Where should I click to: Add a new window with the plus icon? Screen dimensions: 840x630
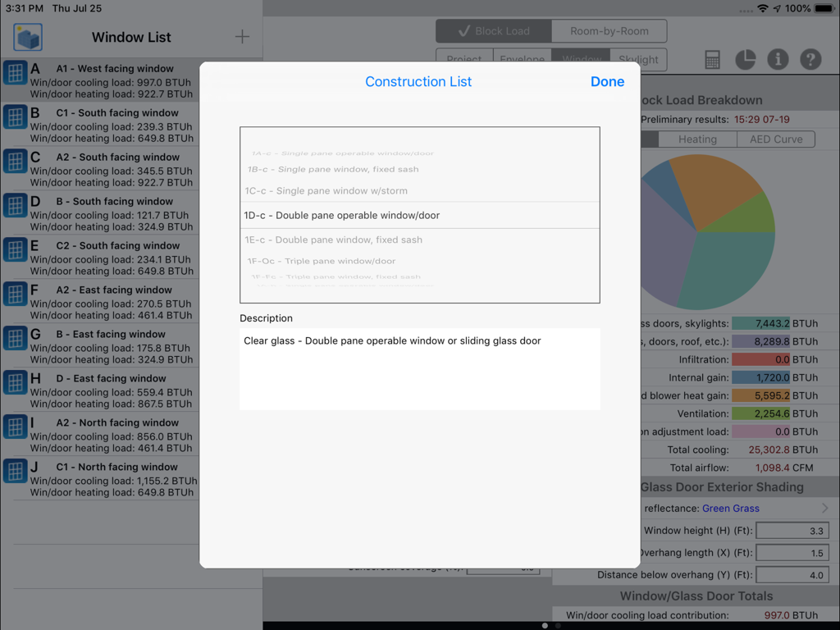(x=241, y=36)
